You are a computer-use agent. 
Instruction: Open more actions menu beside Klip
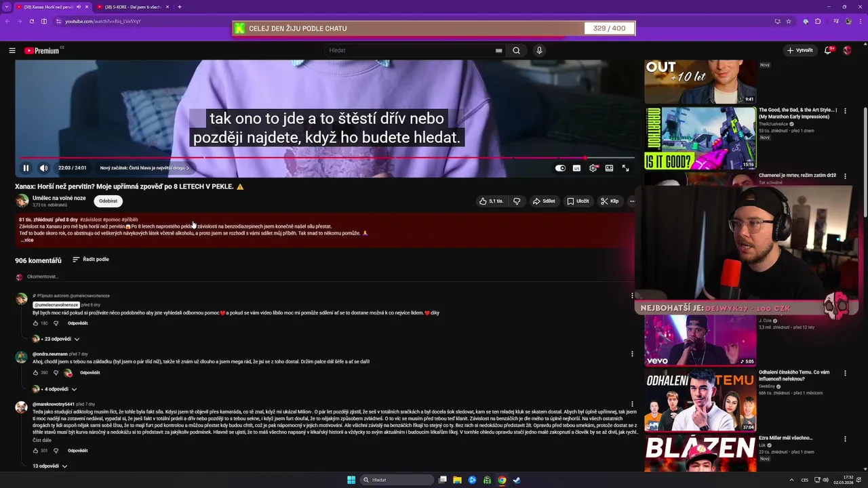coord(632,201)
